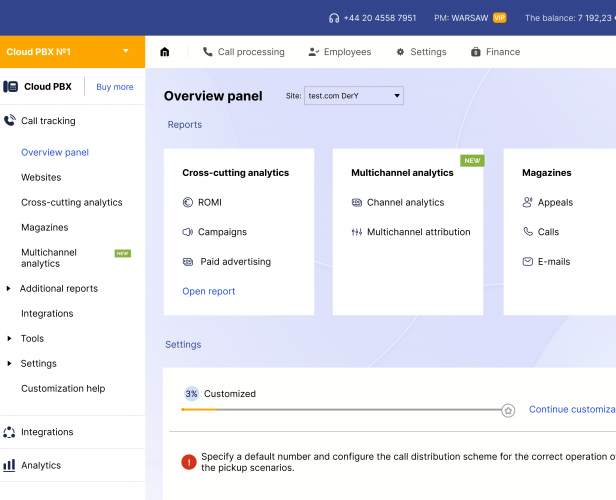Open E-mails in Magazines card
616x500 pixels.
coord(554,262)
